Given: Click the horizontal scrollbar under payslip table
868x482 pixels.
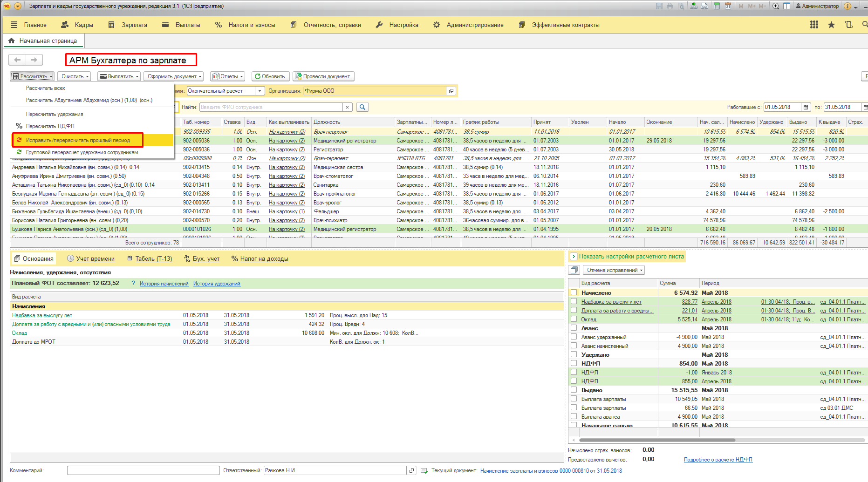Looking at the screenshot, I should click(x=657, y=440).
